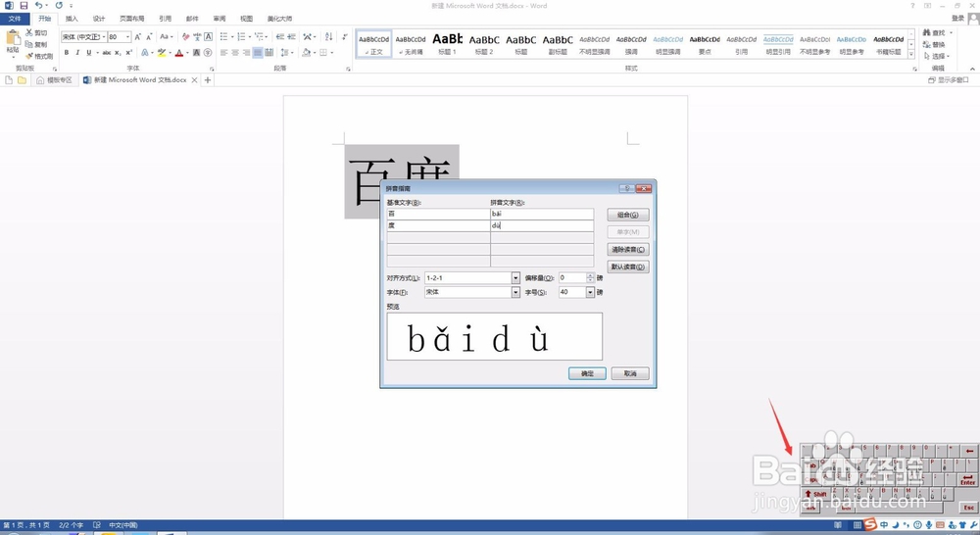Click the Character Border icon (boxed A)
Viewport: 980px width, 535px height.
coord(208,37)
